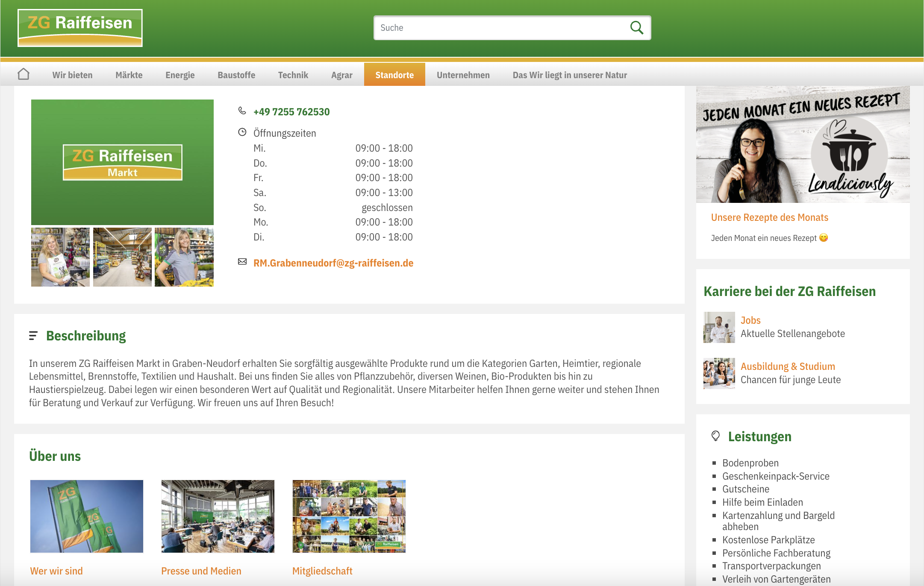Screen dimensions: 924x586
Task: Click the home icon in navigation bar
Action: [24, 74]
